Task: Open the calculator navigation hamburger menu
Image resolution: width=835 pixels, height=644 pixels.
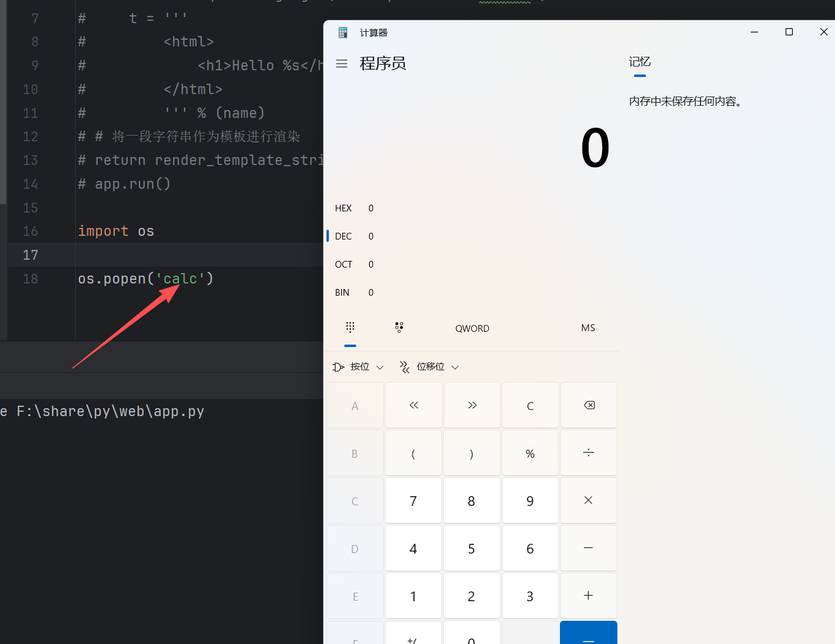Action: click(x=342, y=64)
